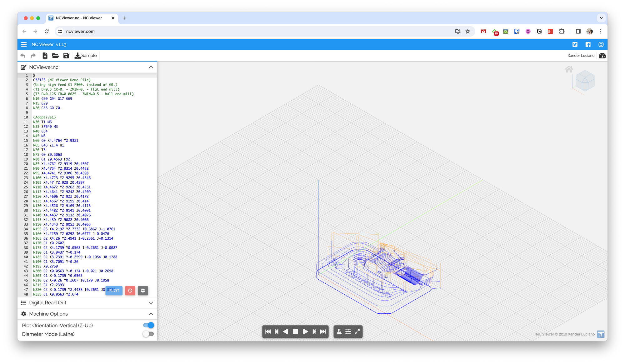Click the home view icon
Image resolution: width=625 pixels, height=364 pixels.
tap(569, 69)
